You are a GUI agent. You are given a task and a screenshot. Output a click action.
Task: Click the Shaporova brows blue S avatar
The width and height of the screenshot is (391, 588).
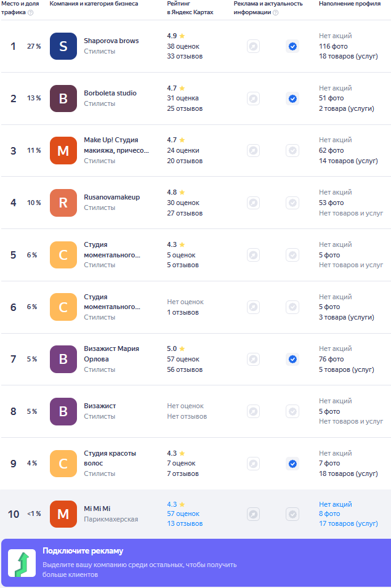tap(63, 46)
